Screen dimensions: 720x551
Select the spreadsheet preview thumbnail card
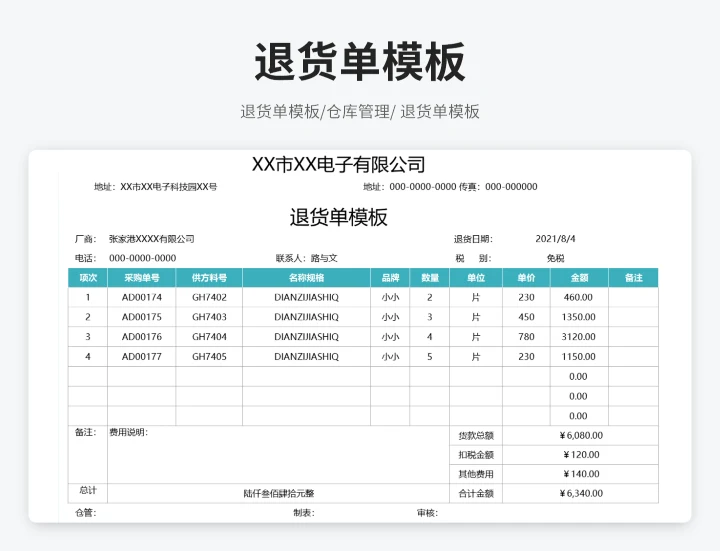point(360,336)
